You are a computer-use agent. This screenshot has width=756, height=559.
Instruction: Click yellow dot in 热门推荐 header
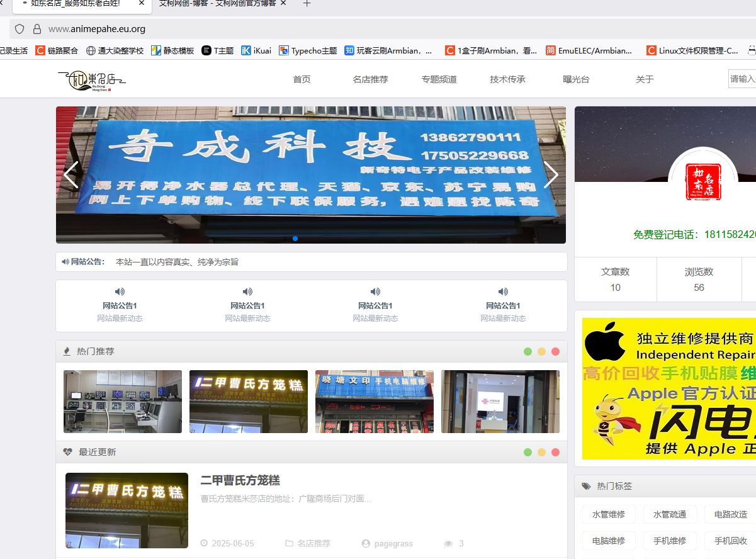[541, 351]
